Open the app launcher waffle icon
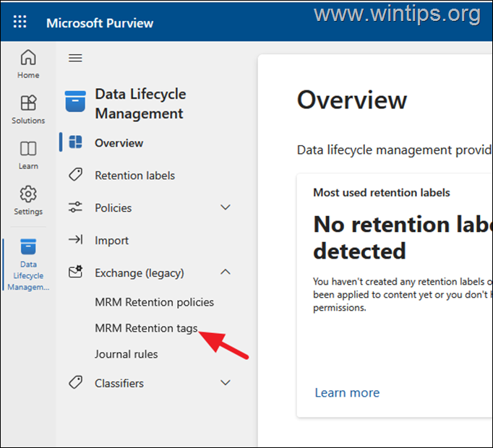Viewport: 493px width, 448px height. [20, 22]
